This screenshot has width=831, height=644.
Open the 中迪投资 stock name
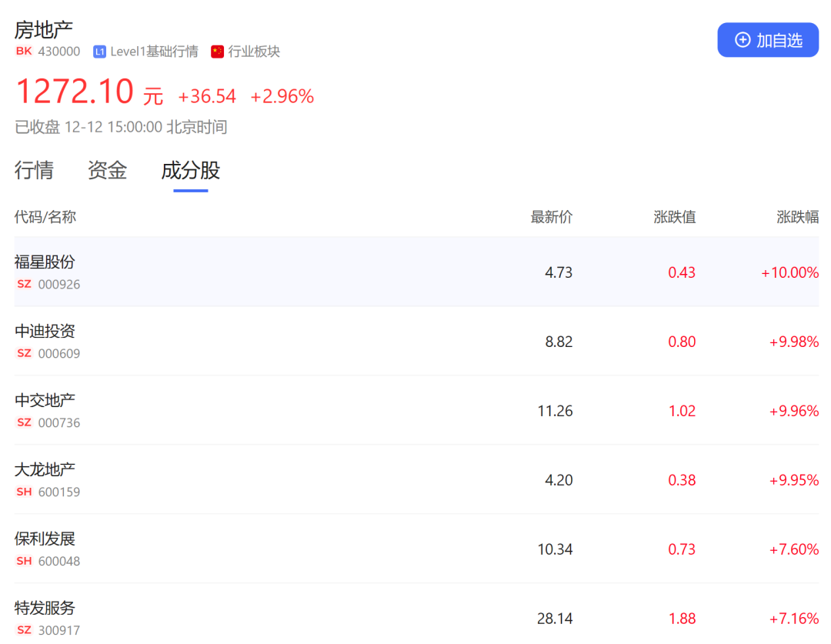(45, 332)
